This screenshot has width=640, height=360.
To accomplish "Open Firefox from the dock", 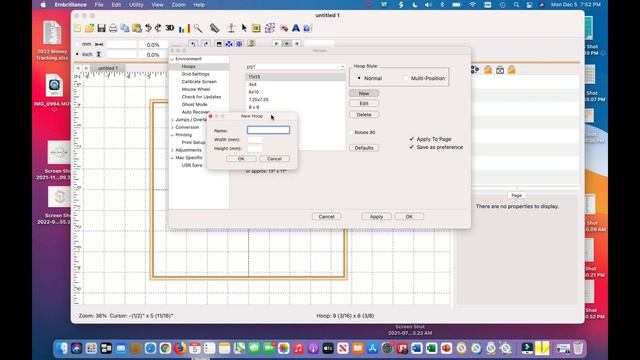I will [180, 348].
